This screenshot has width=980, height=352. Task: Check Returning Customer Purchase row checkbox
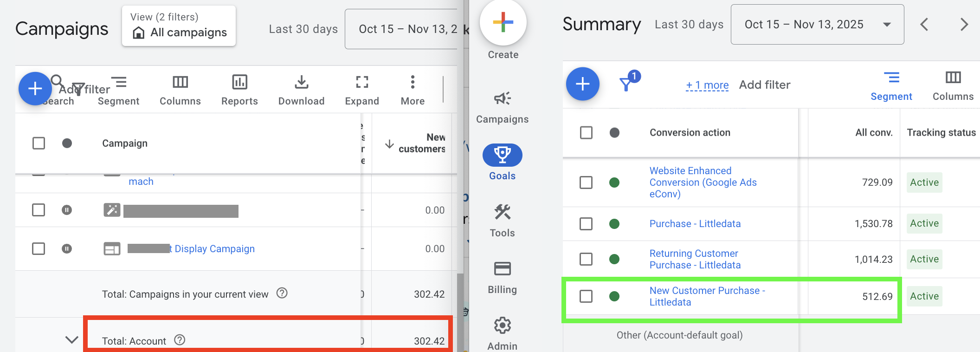click(586, 259)
